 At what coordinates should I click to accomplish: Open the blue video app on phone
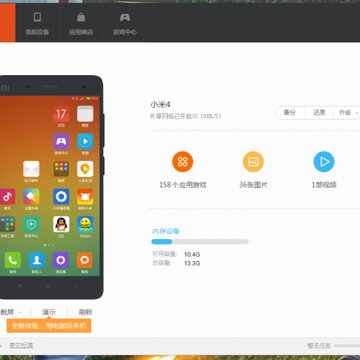(x=85, y=142)
